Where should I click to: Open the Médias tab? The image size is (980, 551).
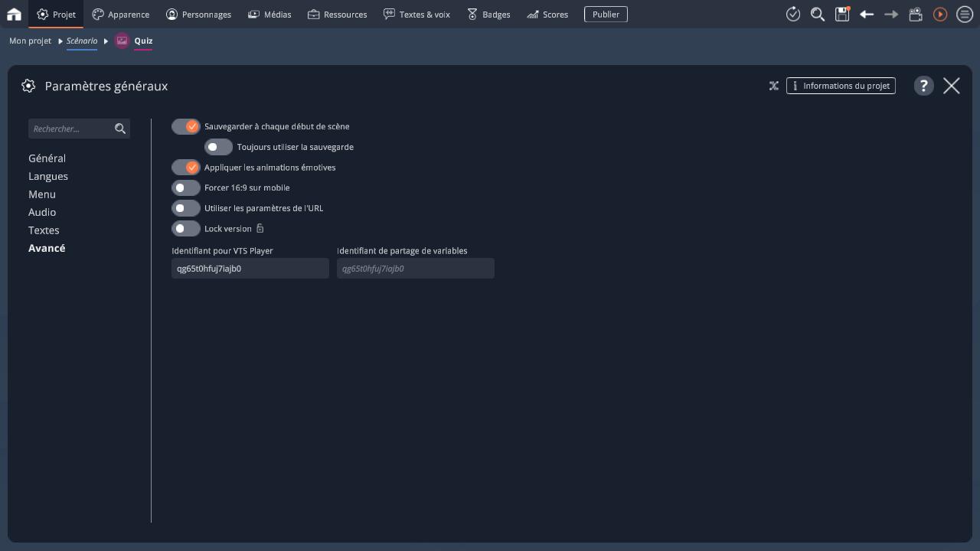[269, 14]
